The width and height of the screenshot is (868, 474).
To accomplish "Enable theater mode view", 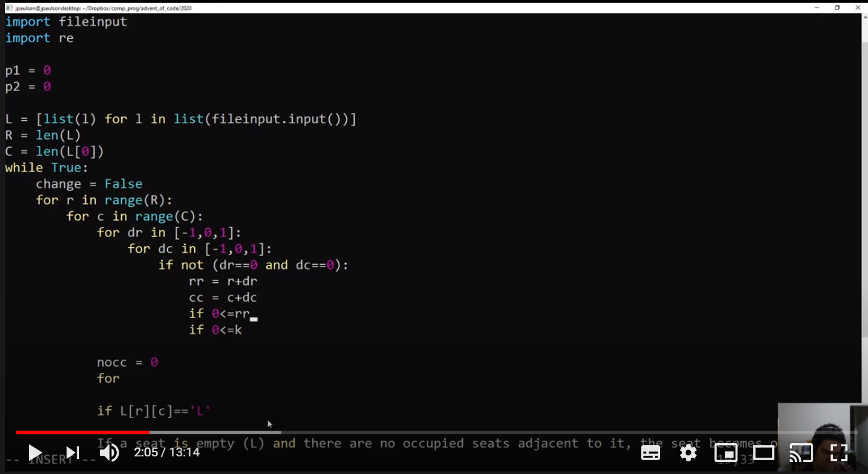I will pyautogui.click(x=764, y=453).
